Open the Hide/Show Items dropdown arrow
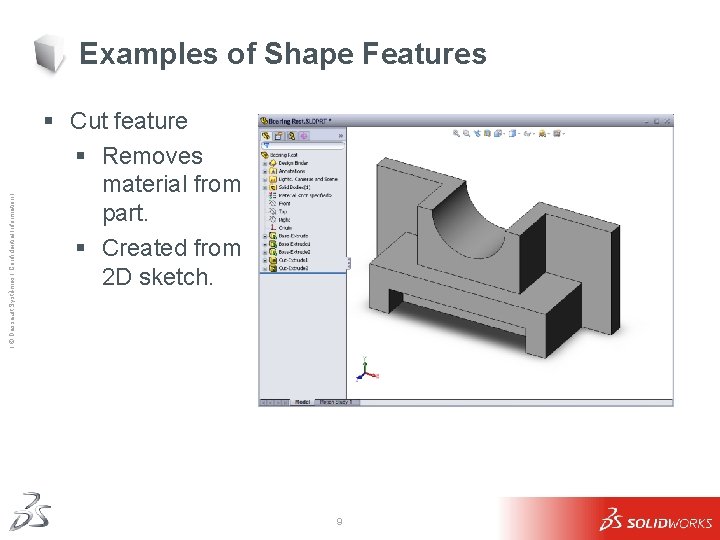Viewport: 720px width, 540px height. coord(534,134)
